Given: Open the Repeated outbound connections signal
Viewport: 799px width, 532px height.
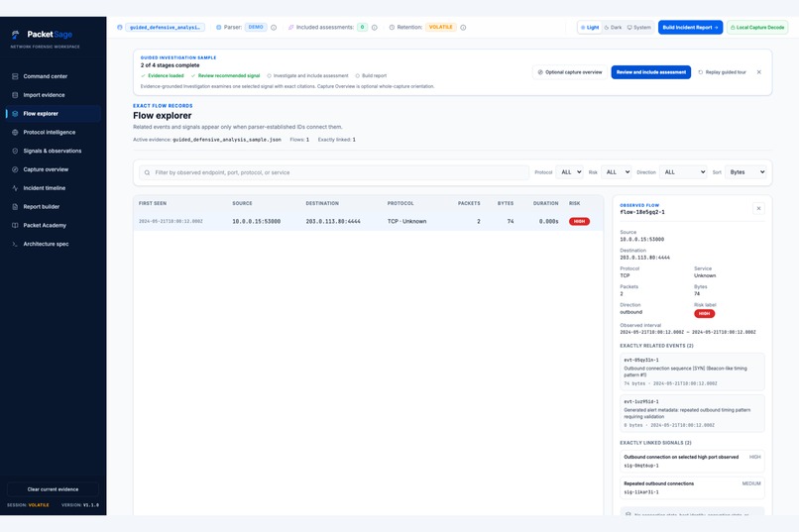Looking at the screenshot, I should click(x=692, y=487).
